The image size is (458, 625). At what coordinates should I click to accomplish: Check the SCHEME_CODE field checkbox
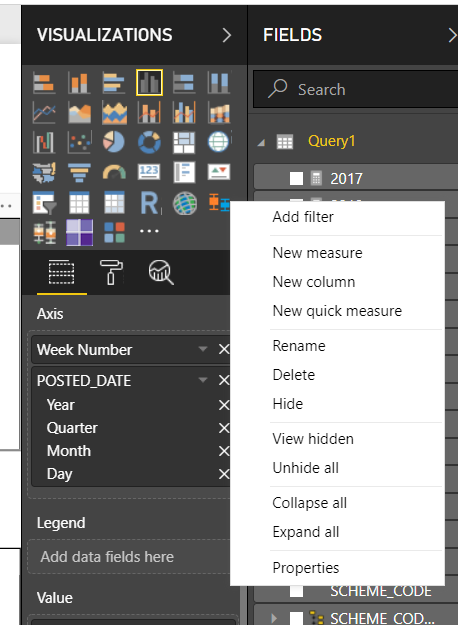pyautogui.click(x=296, y=591)
